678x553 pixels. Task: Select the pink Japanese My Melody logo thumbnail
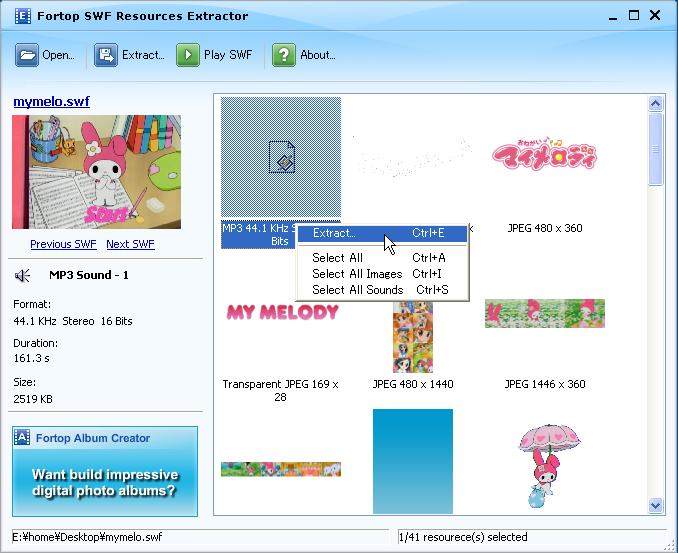pyautogui.click(x=544, y=153)
